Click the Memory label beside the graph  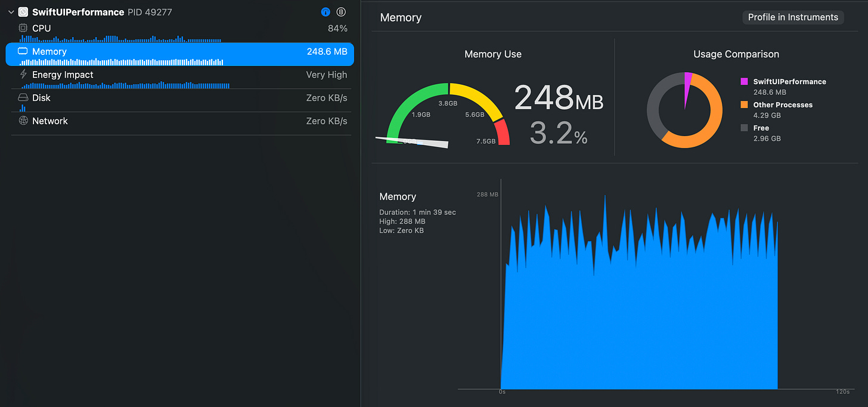coord(398,197)
